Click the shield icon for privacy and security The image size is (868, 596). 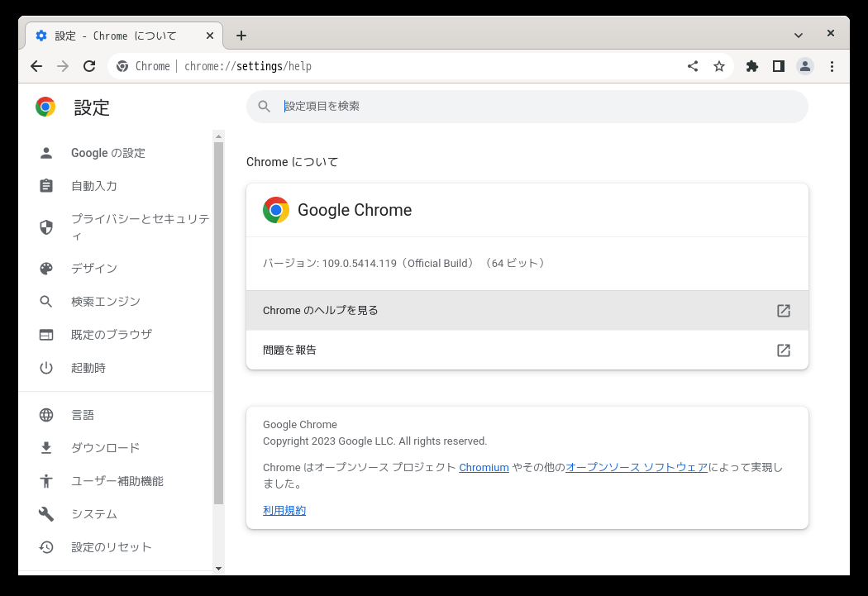pos(46,227)
